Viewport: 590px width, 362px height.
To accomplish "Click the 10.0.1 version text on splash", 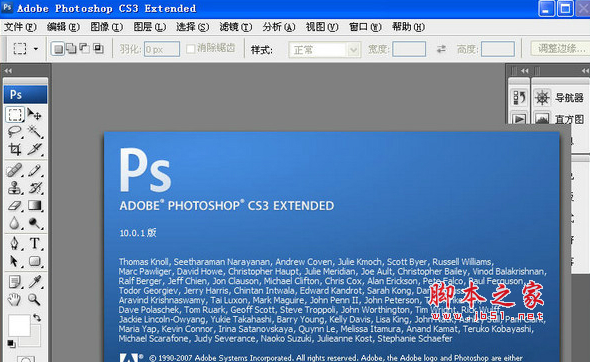I will pos(138,233).
